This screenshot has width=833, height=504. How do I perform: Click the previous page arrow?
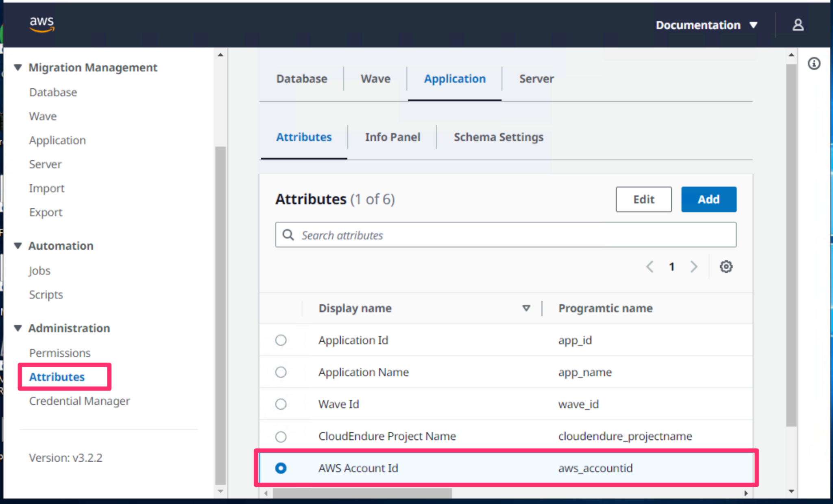click(650, 267)
